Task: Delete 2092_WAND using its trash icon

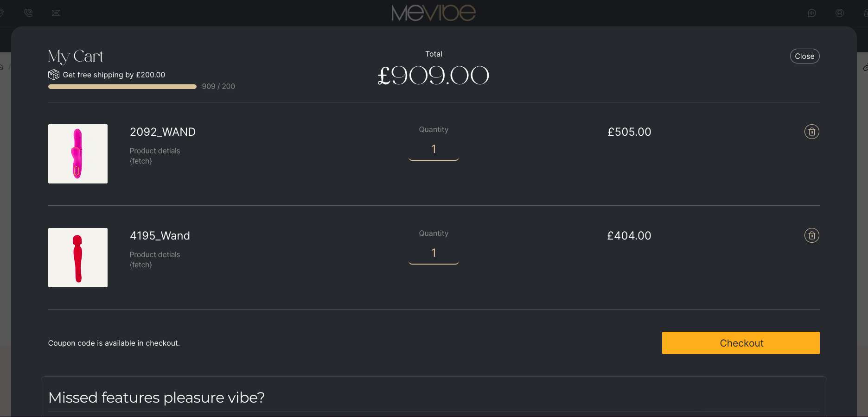Action: [x=811, y=132]
